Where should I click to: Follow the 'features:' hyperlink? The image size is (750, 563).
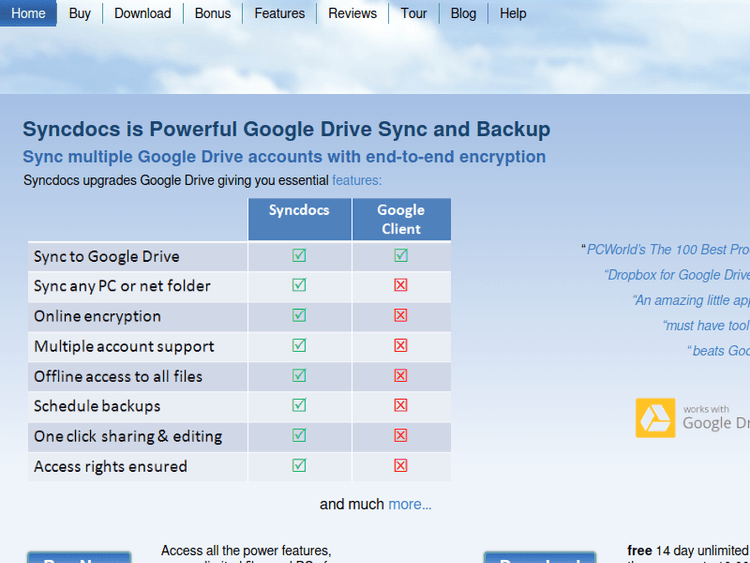coord(357,180)
